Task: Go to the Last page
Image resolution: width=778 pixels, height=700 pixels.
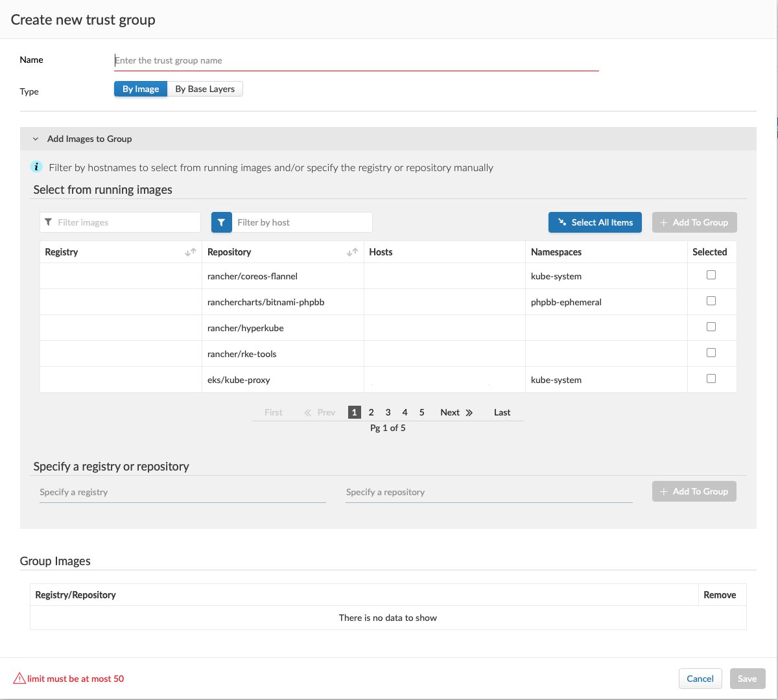Action: coord(502,412)
